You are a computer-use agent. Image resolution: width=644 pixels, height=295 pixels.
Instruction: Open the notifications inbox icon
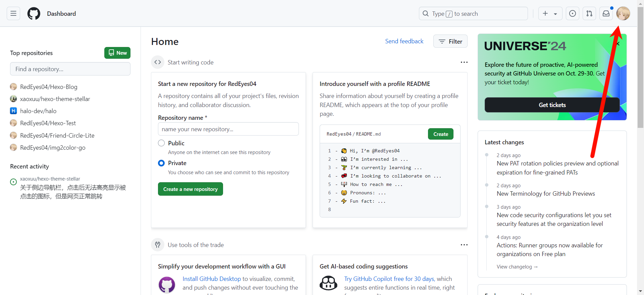606,13
